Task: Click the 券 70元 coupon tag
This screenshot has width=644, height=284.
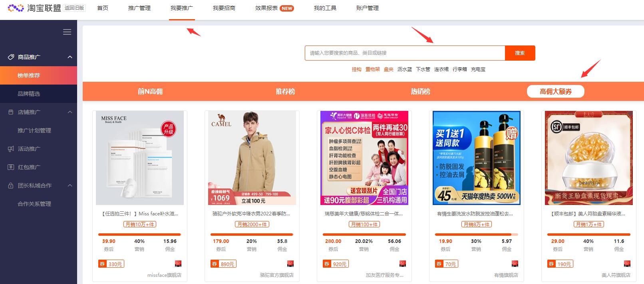Action: pos(447,264)
